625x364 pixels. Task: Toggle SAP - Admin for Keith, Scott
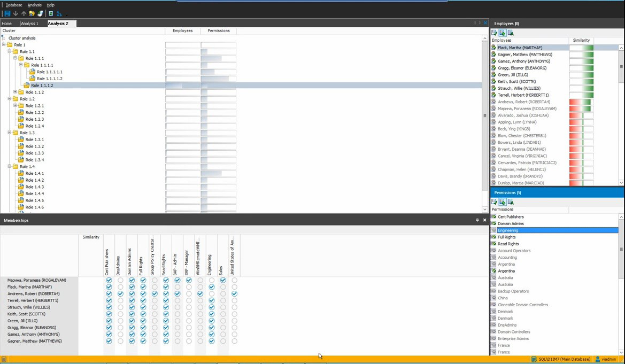[178, 314]
